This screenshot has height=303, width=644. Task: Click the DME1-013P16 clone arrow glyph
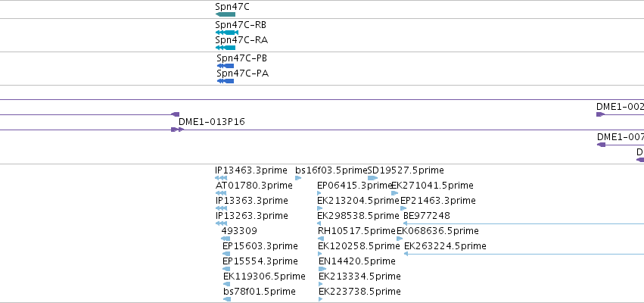pos(178,130)
